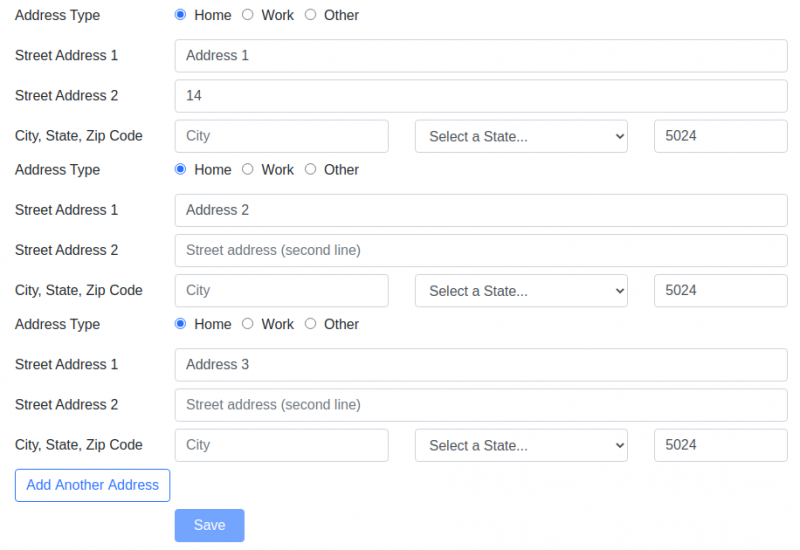Select Work radio in second address block

(x=248, y=169)
